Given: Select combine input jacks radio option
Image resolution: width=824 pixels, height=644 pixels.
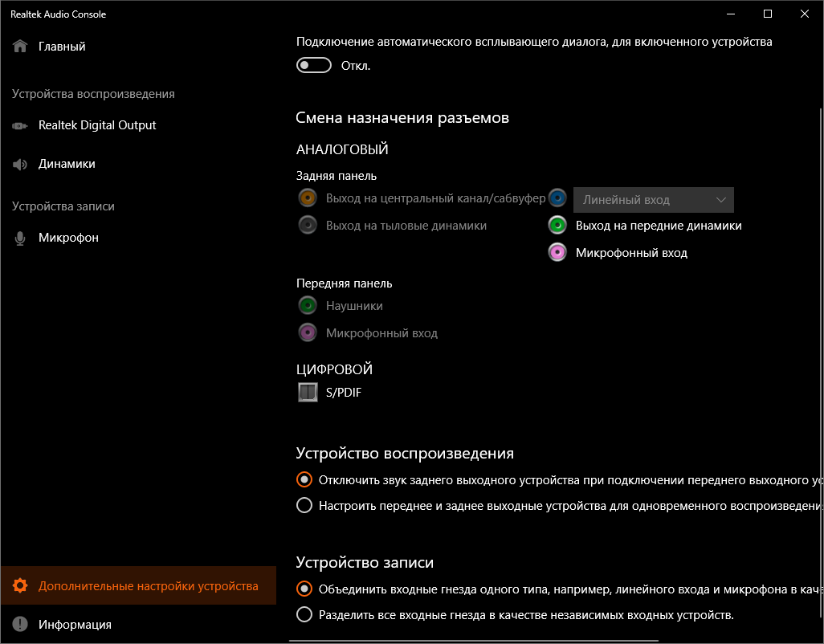Looking at the screenshot, I should (x=304, y=589).
